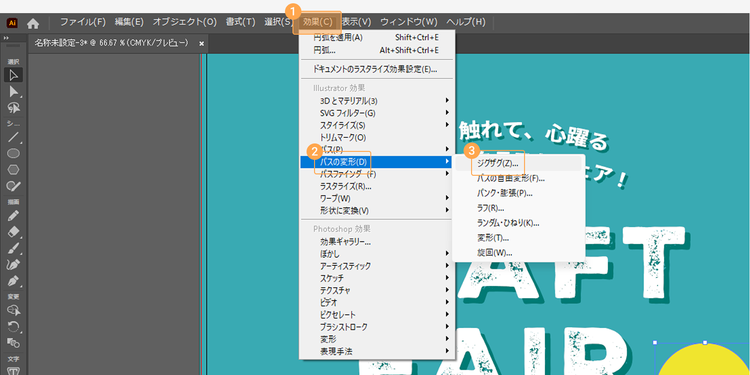Open the ウィンドウ(W) menu
The width and height of the screenshot is (750, 375).
[x=409, y=22]
